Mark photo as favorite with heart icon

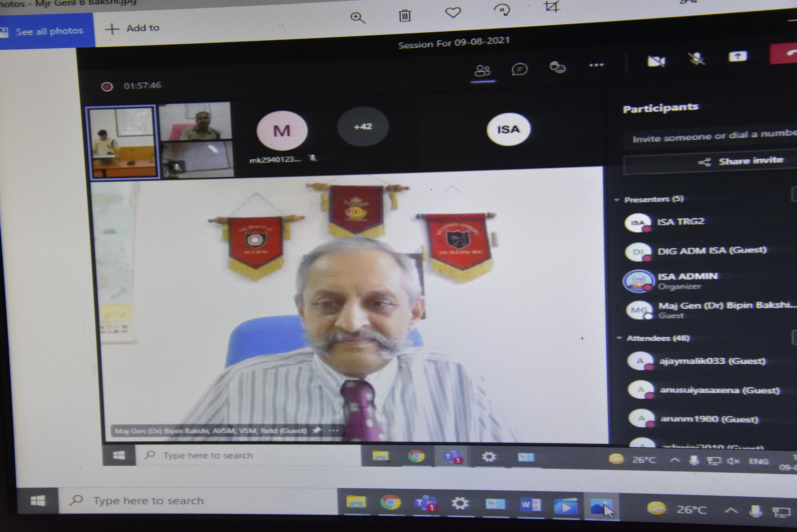point(453,13)
